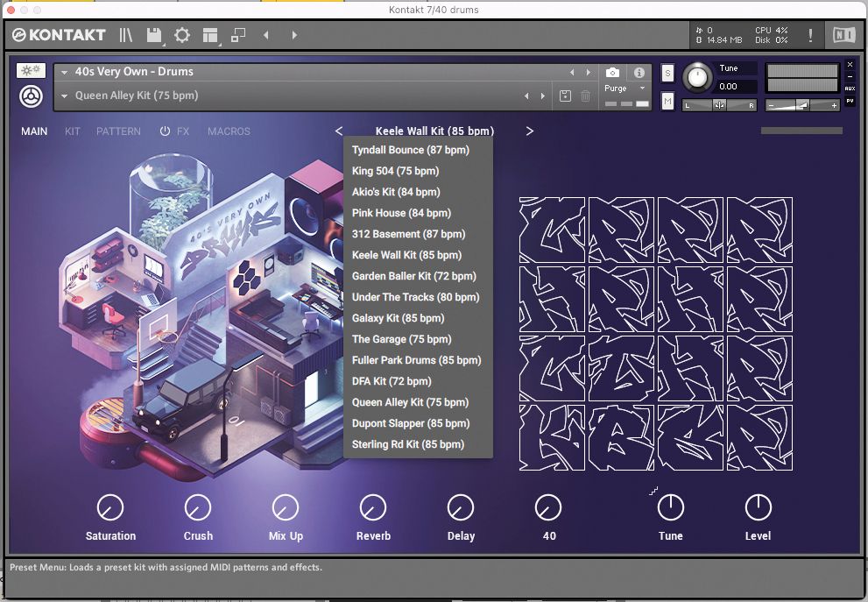The height and width of the screenshot is (602, 868).
Task: Turn the Reverb knob
Action: click(373, 508)
